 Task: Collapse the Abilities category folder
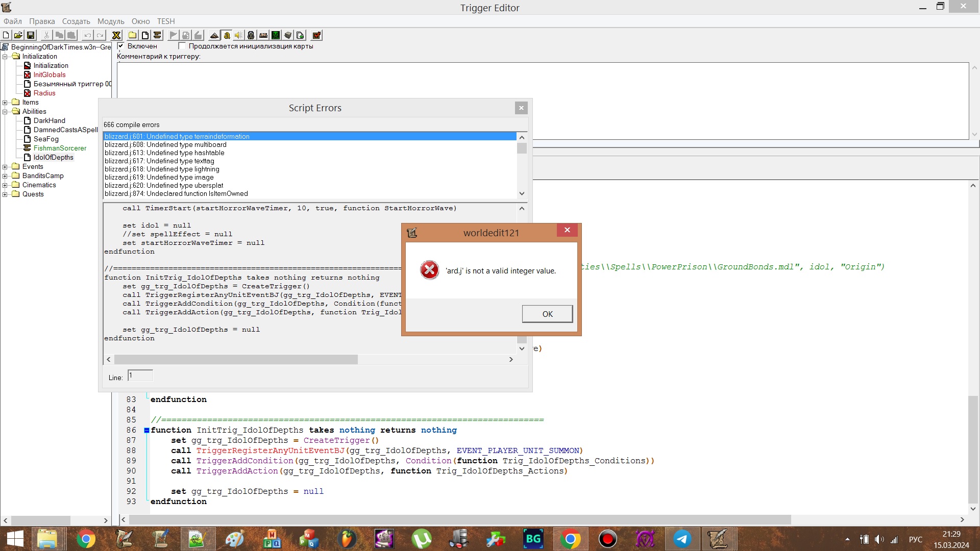coord(5,112)
